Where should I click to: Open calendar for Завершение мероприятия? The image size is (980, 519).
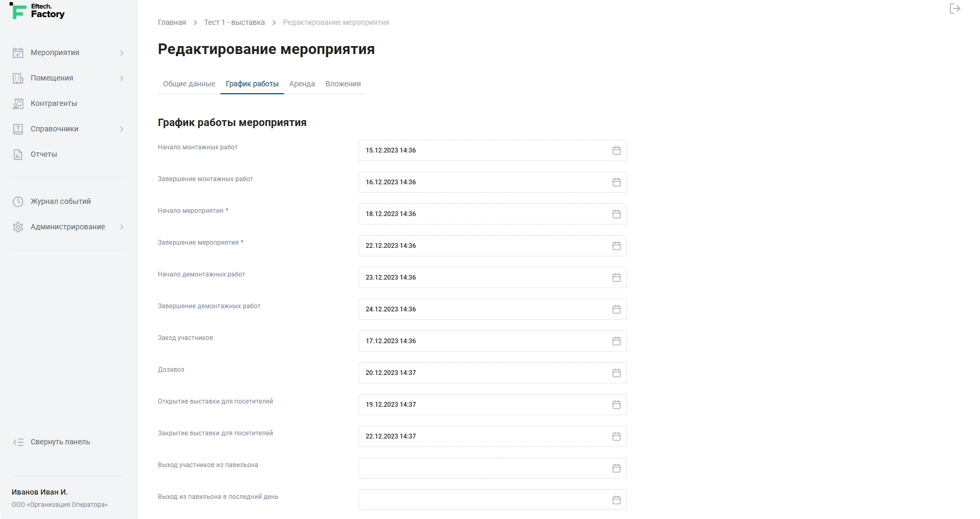pyautogui.click(x=616, y=246)
